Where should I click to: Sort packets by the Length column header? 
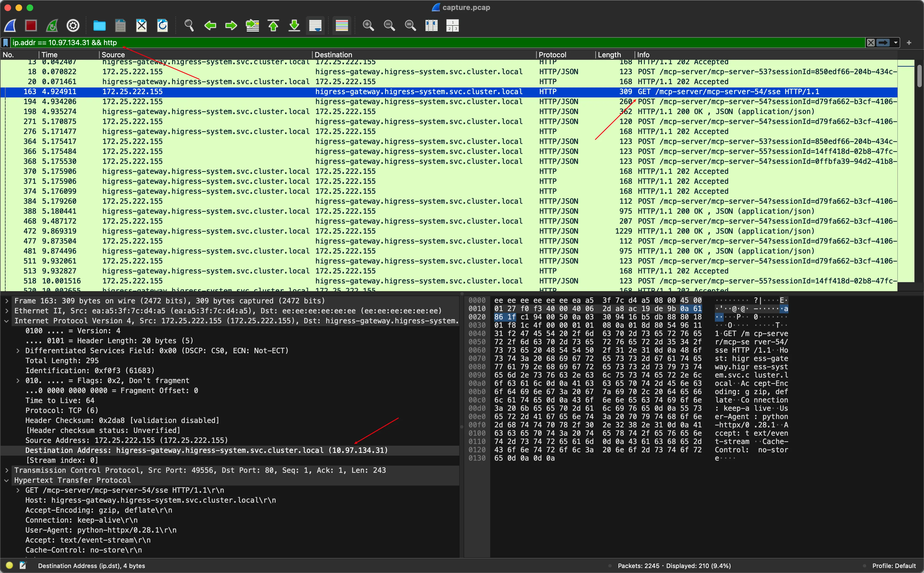tap(615, 55)
